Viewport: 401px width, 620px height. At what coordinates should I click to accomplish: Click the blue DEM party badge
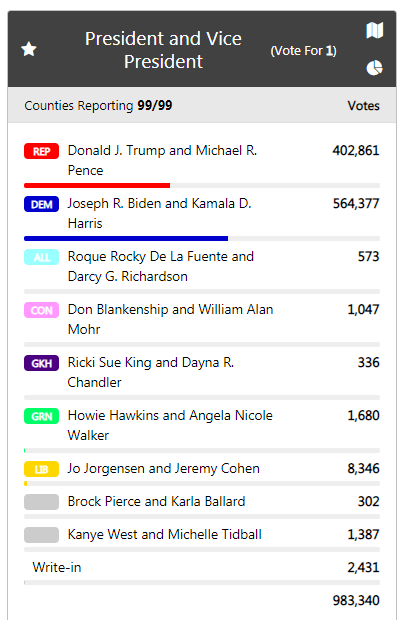coord(42,204)
